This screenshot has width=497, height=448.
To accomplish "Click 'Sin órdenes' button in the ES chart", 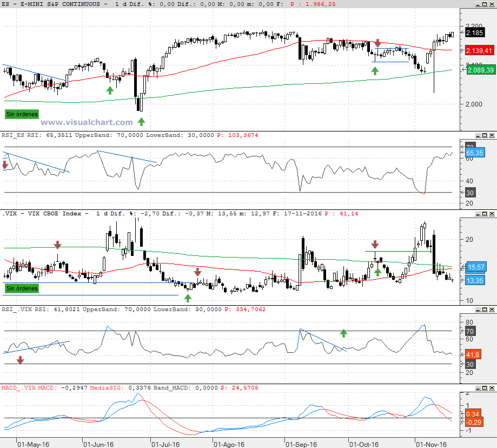I will (x=22, y=114).
